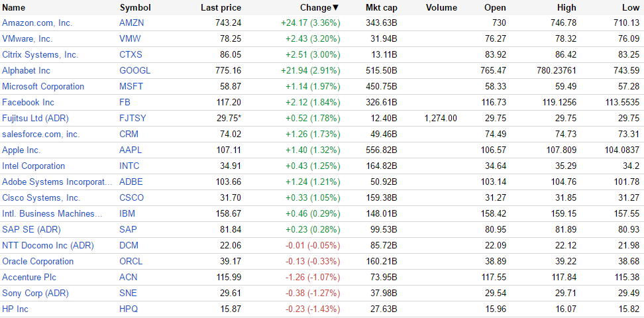644x318 pixels.
Task: Open Oracle Corporation company link
Action: click(38, 261)
